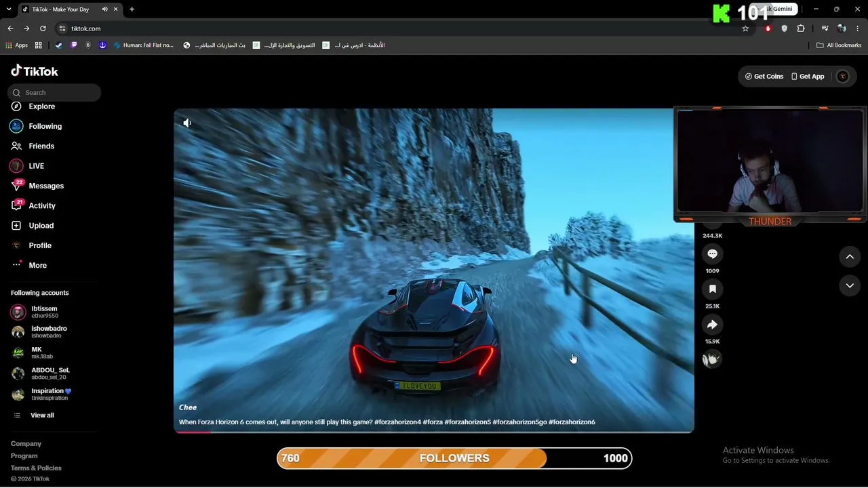
Task: Share the video with the arrow icon
Action: [x=712, y=325]
